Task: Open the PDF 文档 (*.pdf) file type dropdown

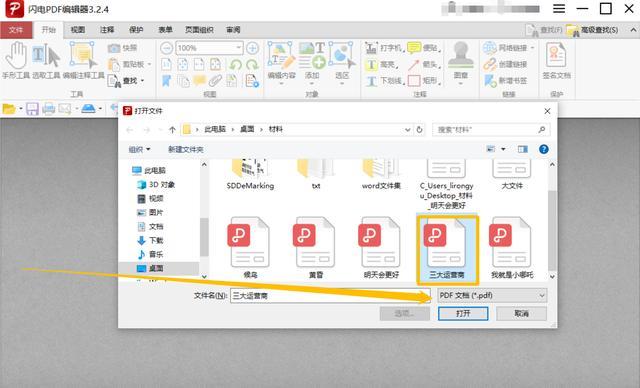Action: (x=492, y=295)
